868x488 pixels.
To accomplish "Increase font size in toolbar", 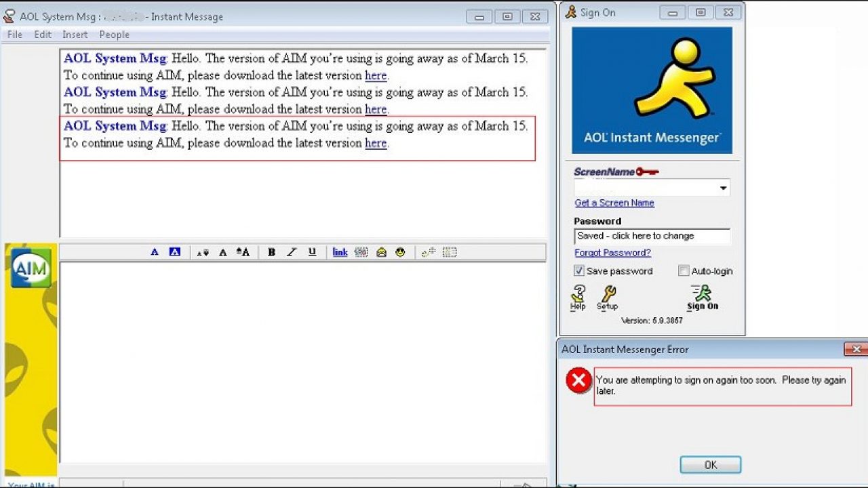I will (243, 252).
